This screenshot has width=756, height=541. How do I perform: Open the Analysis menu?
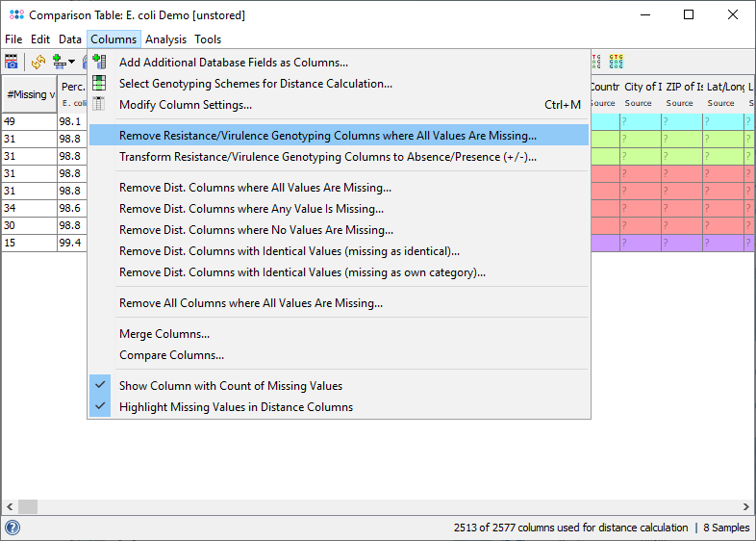pyautogui.click(x=165, y=39)
